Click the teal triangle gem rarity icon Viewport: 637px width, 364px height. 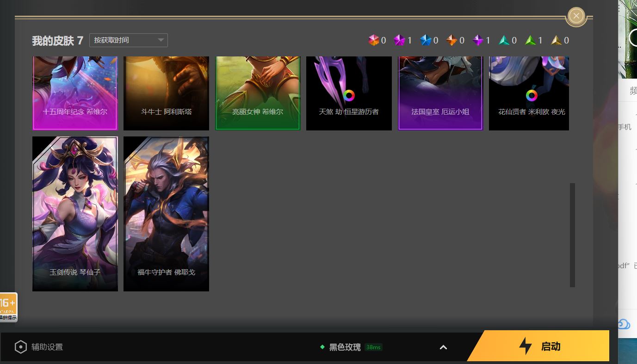(504, 41)
